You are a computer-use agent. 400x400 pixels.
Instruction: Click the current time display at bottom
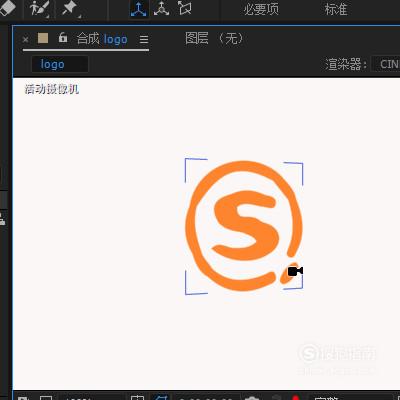205,398
